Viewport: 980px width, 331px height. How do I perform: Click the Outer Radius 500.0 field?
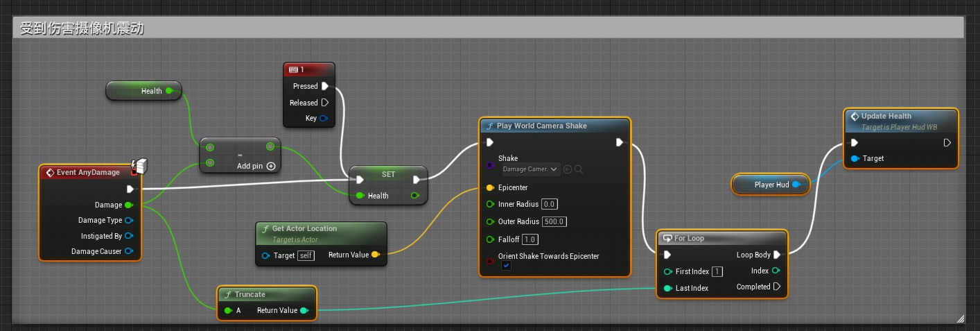pyautogui.click(x=554, y=222)
